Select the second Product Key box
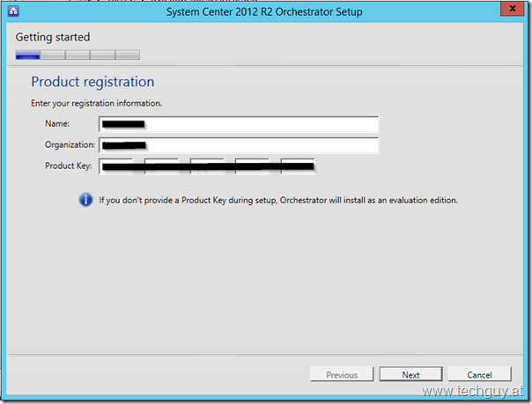 [x=162, y=165]
